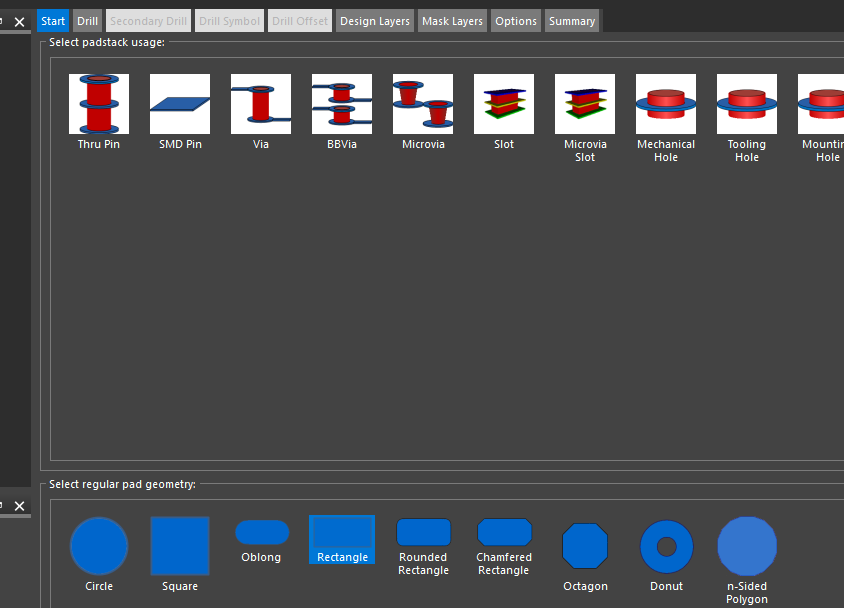
Task: Select the Square pad geometry
Action: pos(180,546)
